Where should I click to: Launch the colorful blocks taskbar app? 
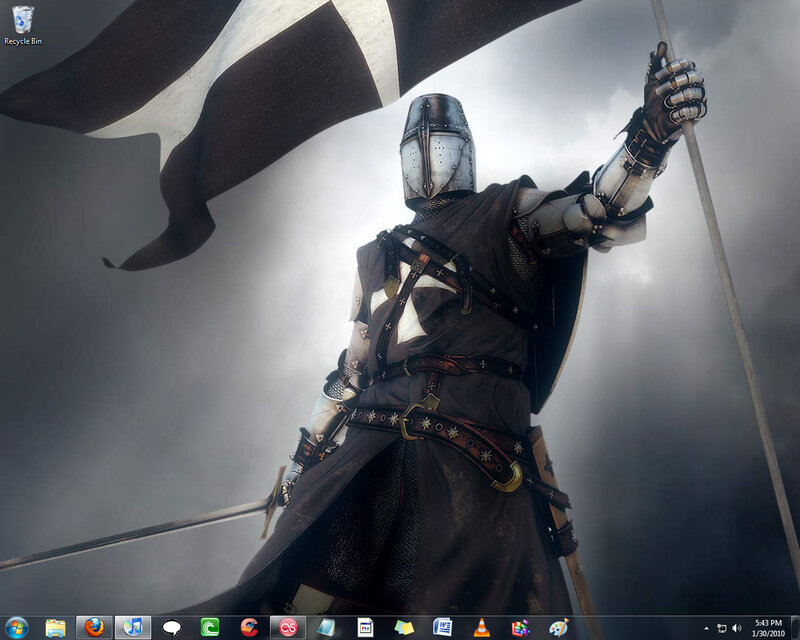click(x=520, y=627)
